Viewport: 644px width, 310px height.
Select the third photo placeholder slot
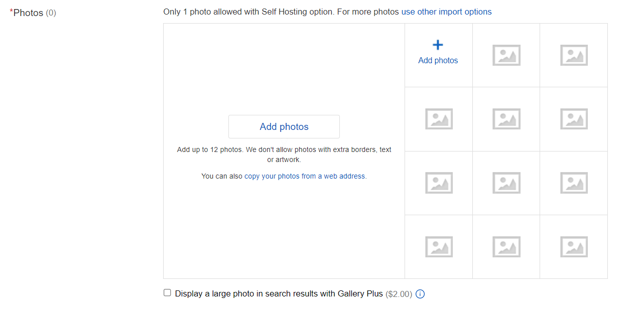tap(574, 55)
